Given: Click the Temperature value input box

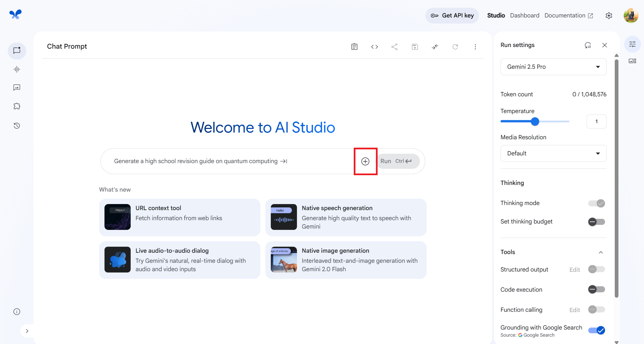Looking at the screenshot, I should tap(596, 121).
